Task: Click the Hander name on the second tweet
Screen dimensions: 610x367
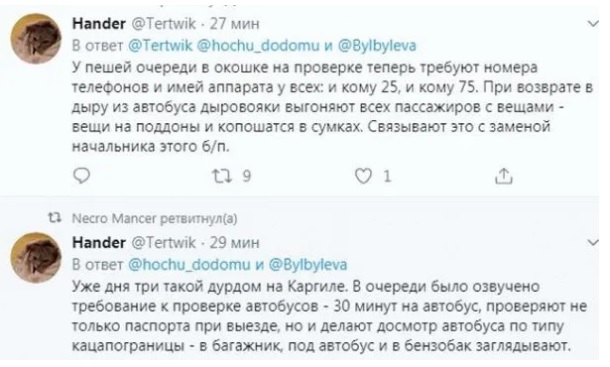Action: point(99,242)
